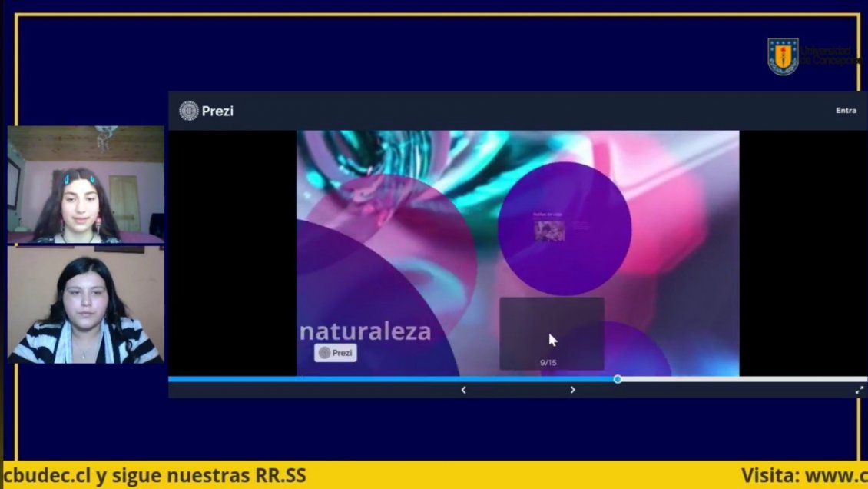Select the 9/15 slide preview popup

(x=552, y=333)
